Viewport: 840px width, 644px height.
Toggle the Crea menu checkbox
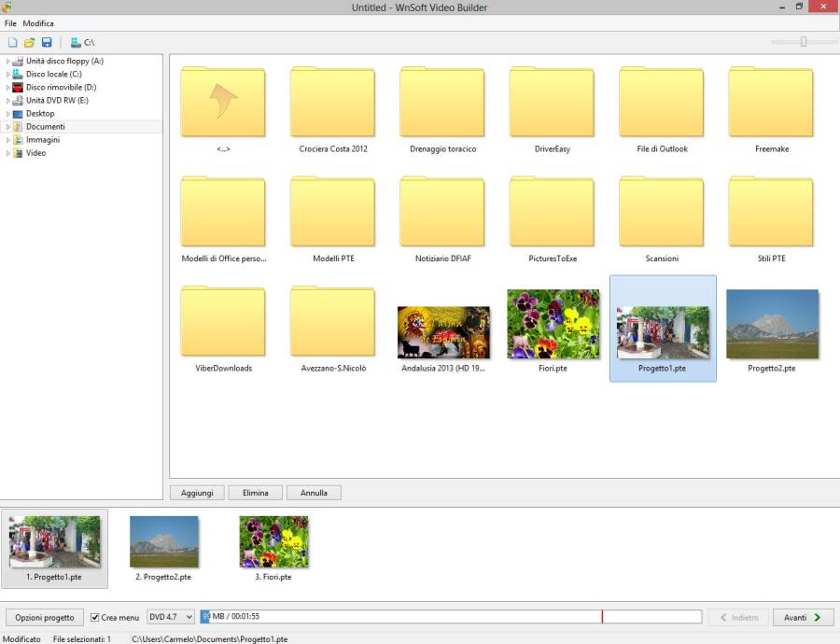click(94, 618)
